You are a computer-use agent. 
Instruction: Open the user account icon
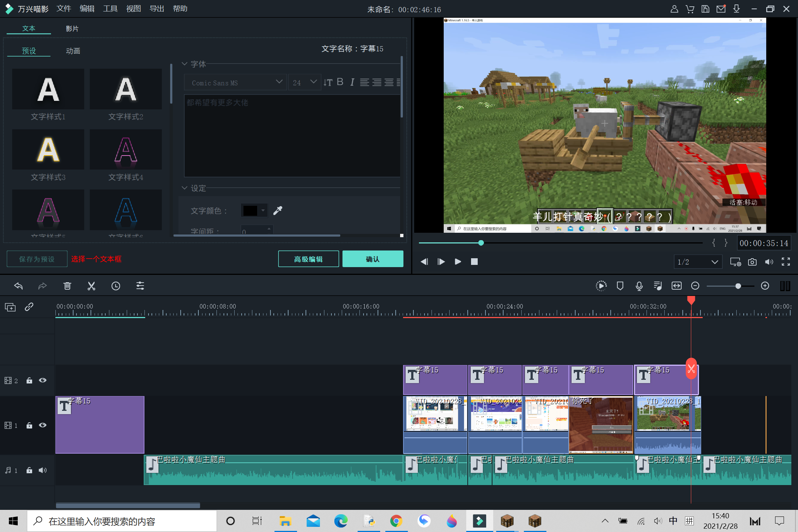674,9
